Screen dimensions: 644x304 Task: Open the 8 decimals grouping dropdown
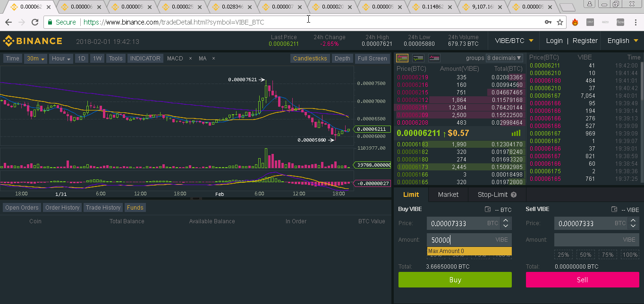click(504, 58)
